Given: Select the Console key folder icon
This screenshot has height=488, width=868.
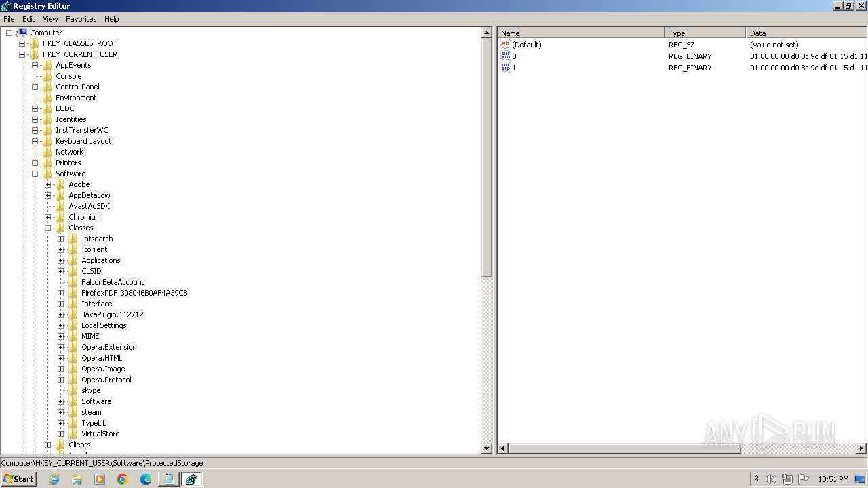Looking at the screenshot, I should point(47,76).
